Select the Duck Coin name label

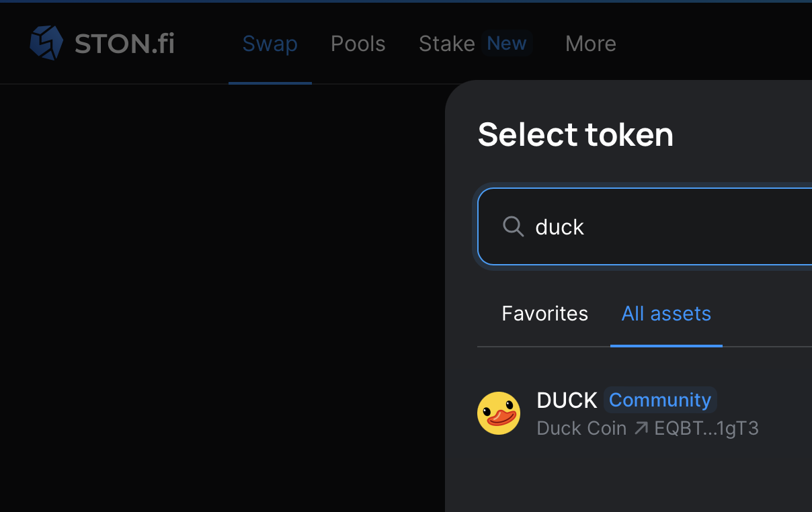click(581, 428)
